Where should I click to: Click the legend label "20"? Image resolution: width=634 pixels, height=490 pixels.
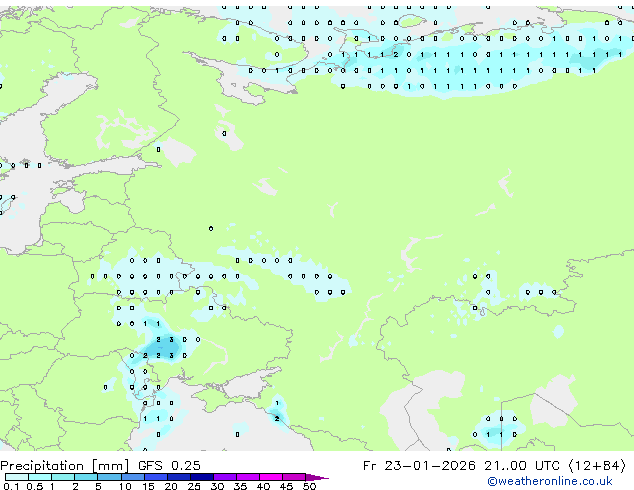click(x=171, y=486)
